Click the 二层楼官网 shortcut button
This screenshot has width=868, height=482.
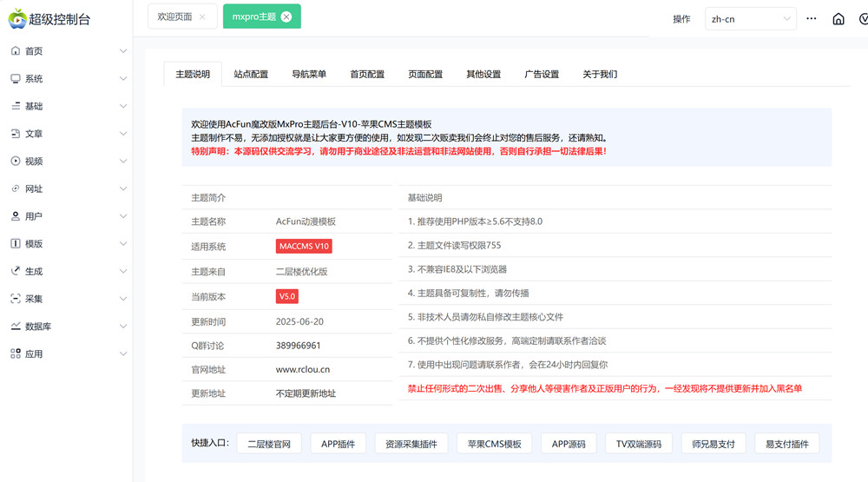[x=269, y=444]
